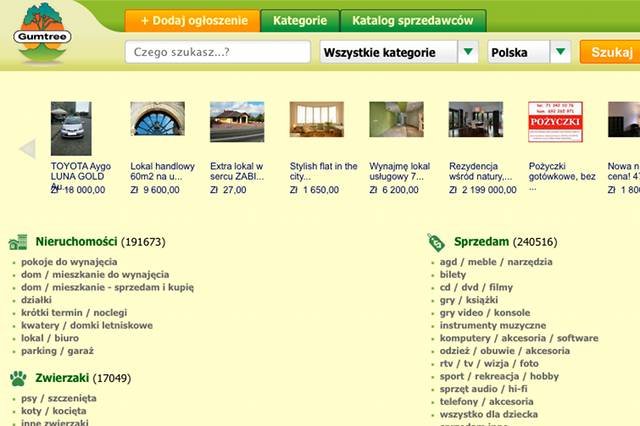Open odzież / obuwie / akcesoria
Viewport: 640px width, 426px height.
[504, 351]
